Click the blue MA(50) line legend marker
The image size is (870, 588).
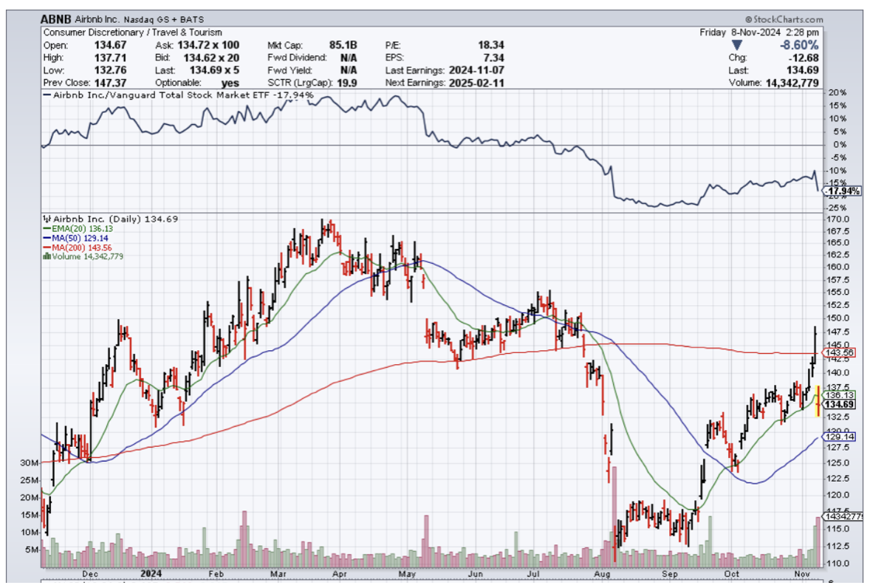click(x=48, y=239)
